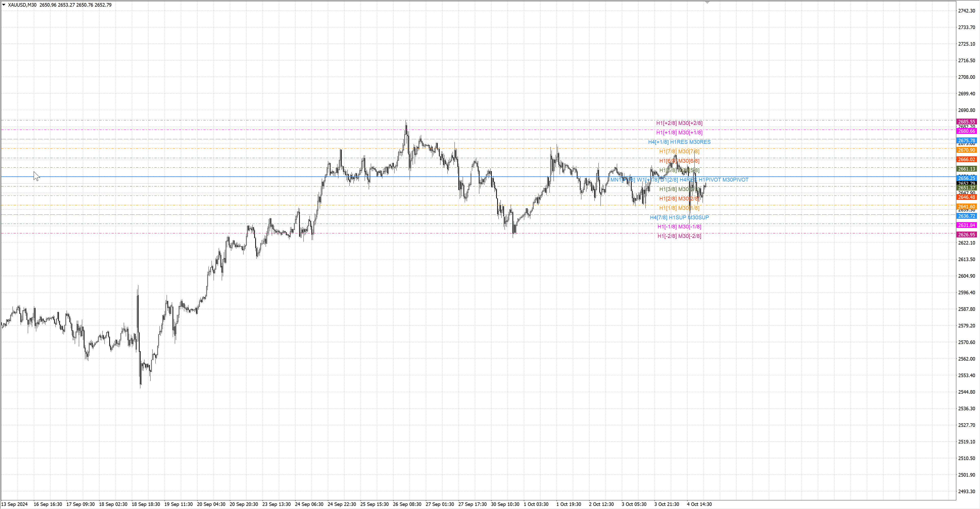This screenshot has height=509, width=980.
Task: Click the H1PIVOT M30PIVOT pivot label
Action: tap(723, 180)
